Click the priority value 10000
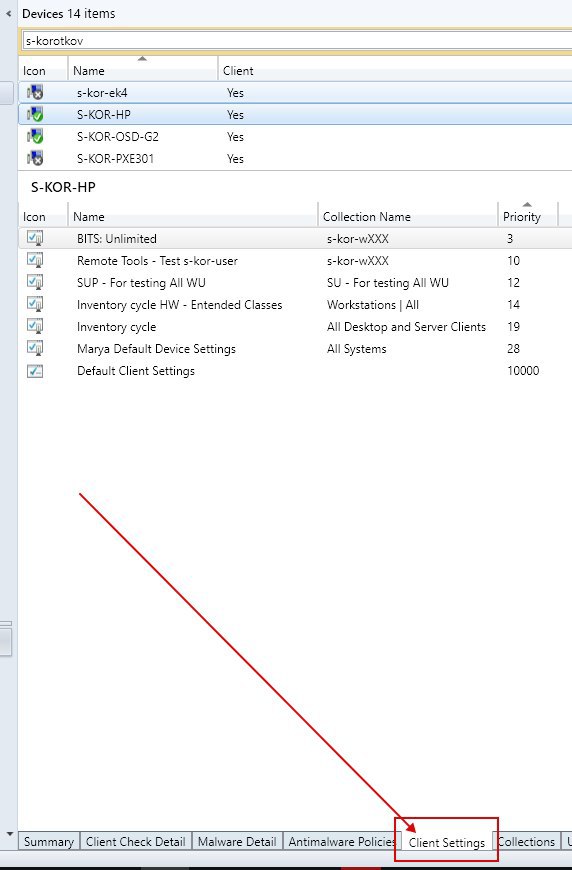The width and height of the screenshot is (572, 870). pos(523,371)
